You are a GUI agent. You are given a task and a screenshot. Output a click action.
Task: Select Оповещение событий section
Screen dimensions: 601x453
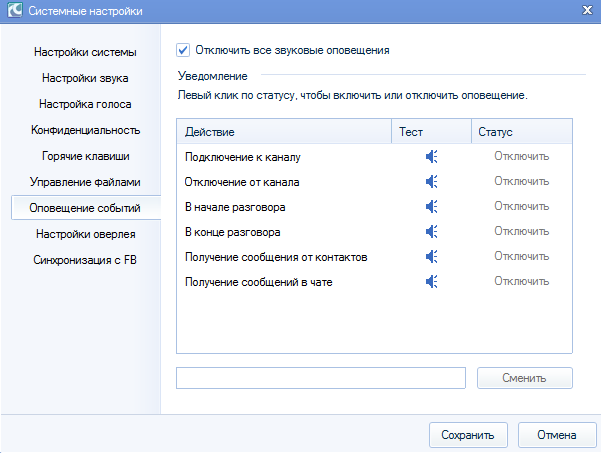tap(86, 208)
